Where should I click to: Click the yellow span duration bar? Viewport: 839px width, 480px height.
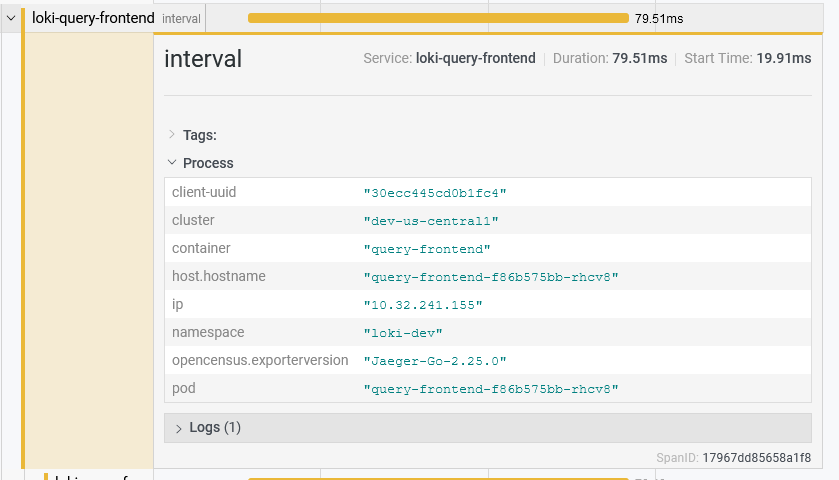(437, 18)
